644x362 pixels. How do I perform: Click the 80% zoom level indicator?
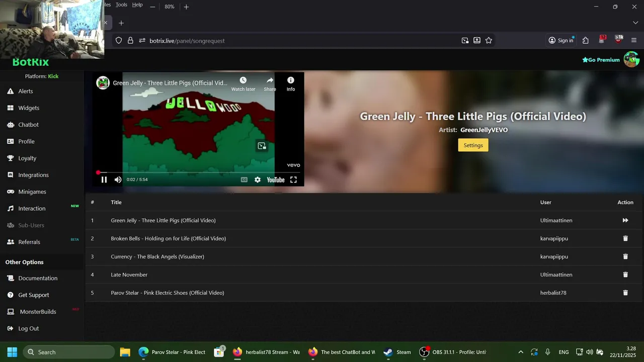pyautogui.click(x=170, y=7)
